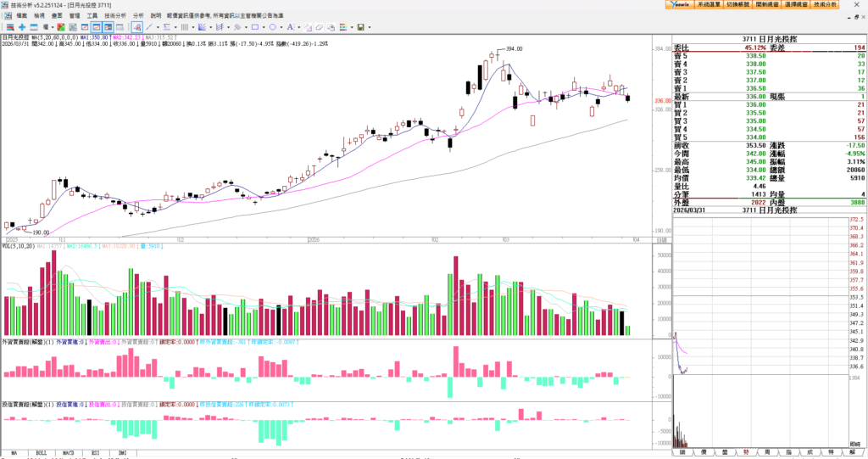Viewport: 868px width, 459px height.
Task: Click the 系統選單 button
Action: coord(709,4)
